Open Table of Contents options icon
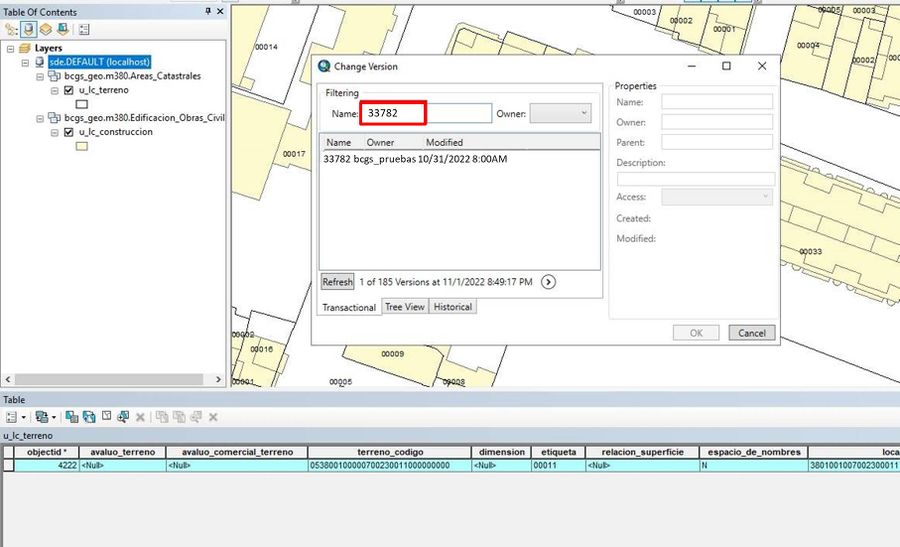 pos(84,30)
